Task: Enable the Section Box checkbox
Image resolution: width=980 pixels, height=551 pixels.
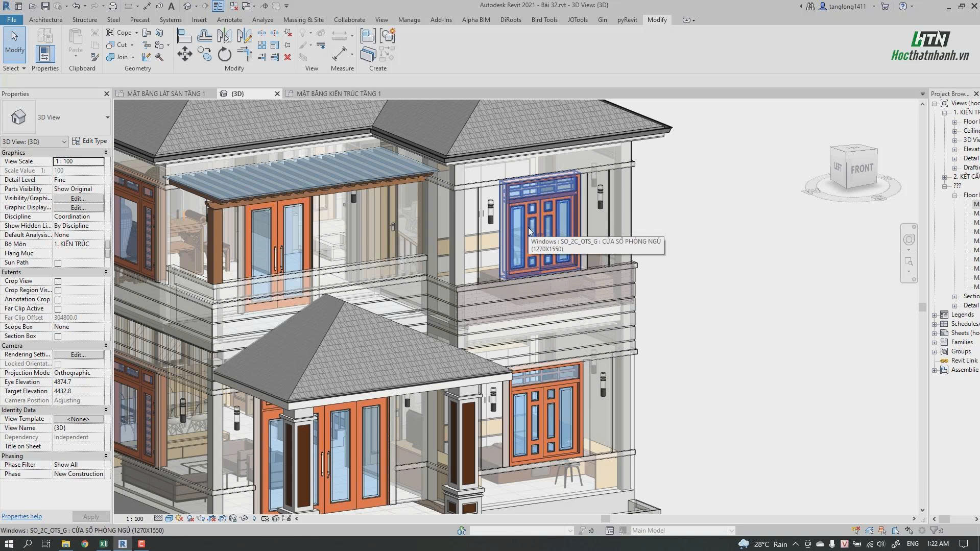Action: 58,337
